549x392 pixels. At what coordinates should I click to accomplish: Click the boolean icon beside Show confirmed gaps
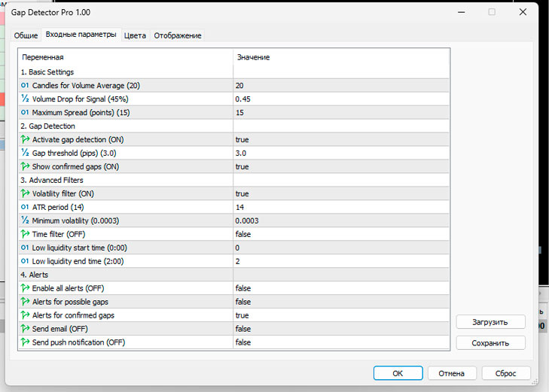point(25,166)
